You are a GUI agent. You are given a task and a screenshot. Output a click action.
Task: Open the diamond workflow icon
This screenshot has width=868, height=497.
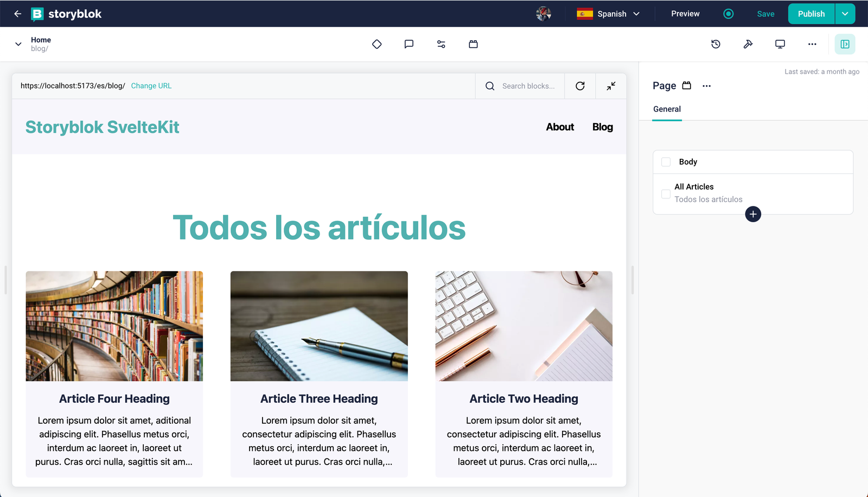[x=377, y=44]
